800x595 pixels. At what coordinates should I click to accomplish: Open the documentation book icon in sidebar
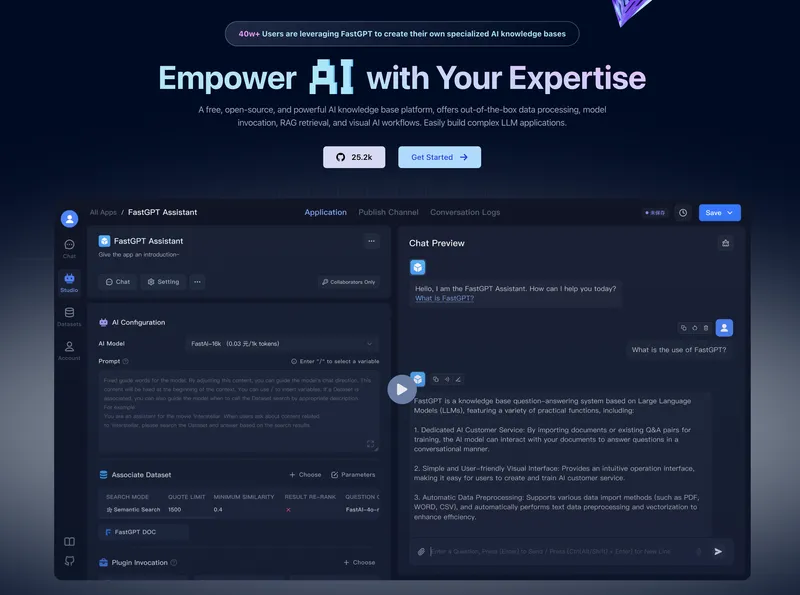tap(69, 541)
